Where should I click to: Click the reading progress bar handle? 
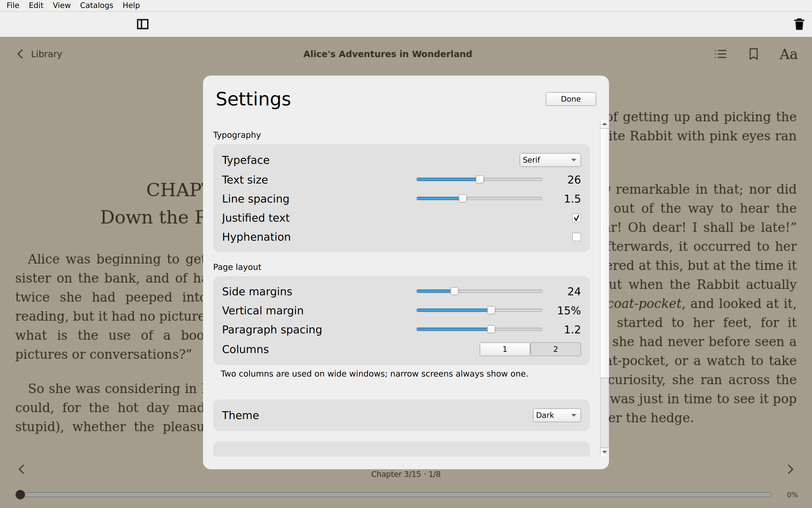21,495
